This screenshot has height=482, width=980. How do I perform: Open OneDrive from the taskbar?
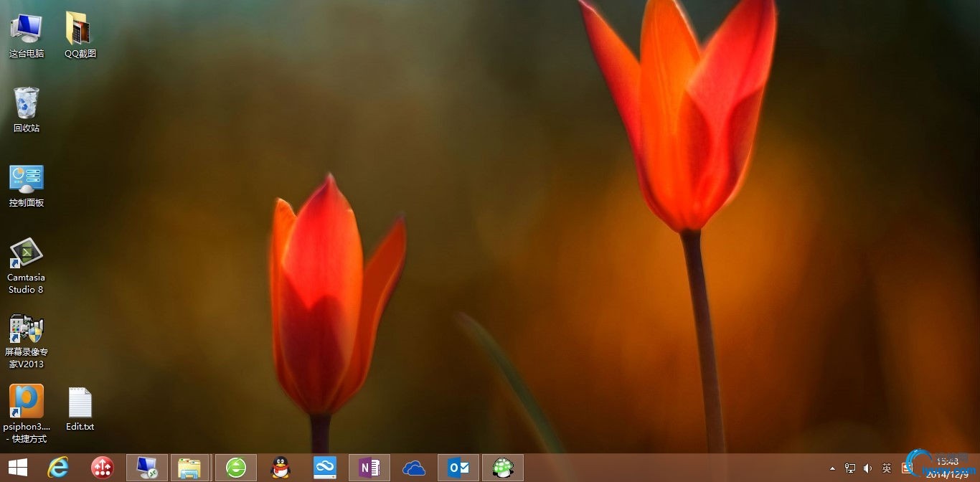click(x=414, y=469)
